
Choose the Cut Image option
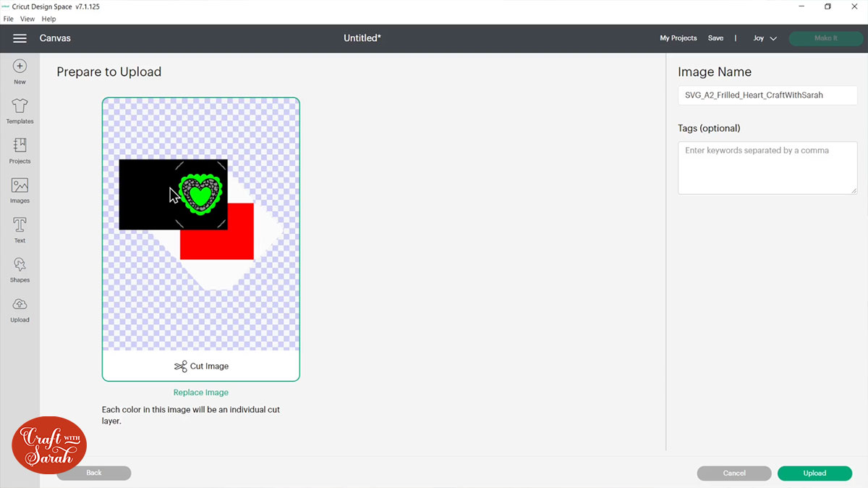coord(200,366)
